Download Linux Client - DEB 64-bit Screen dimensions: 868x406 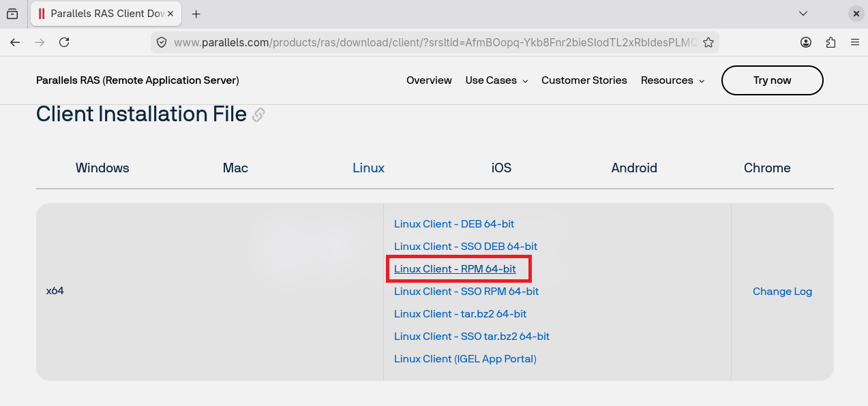pyautogui.click(x=454, y=224)
